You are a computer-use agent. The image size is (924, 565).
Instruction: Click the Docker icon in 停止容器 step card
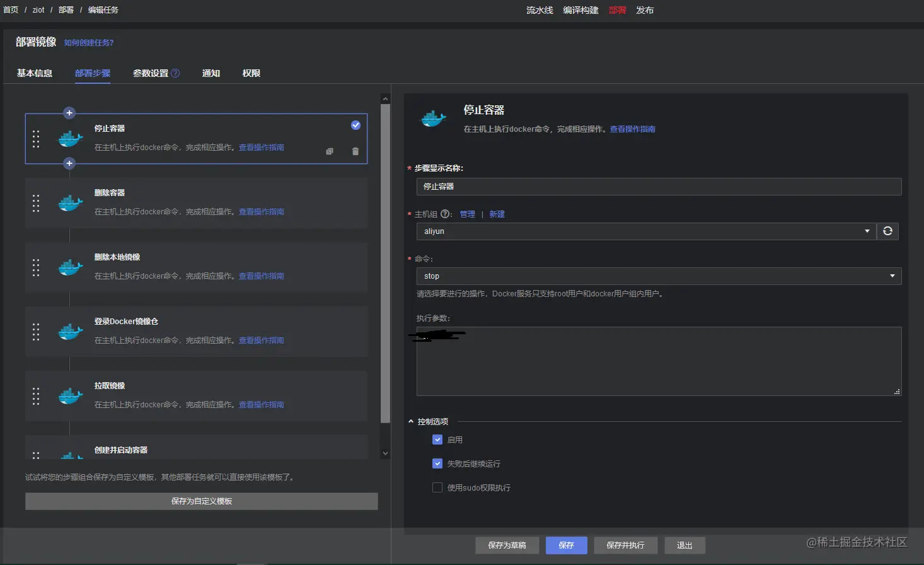coord(71,139)
